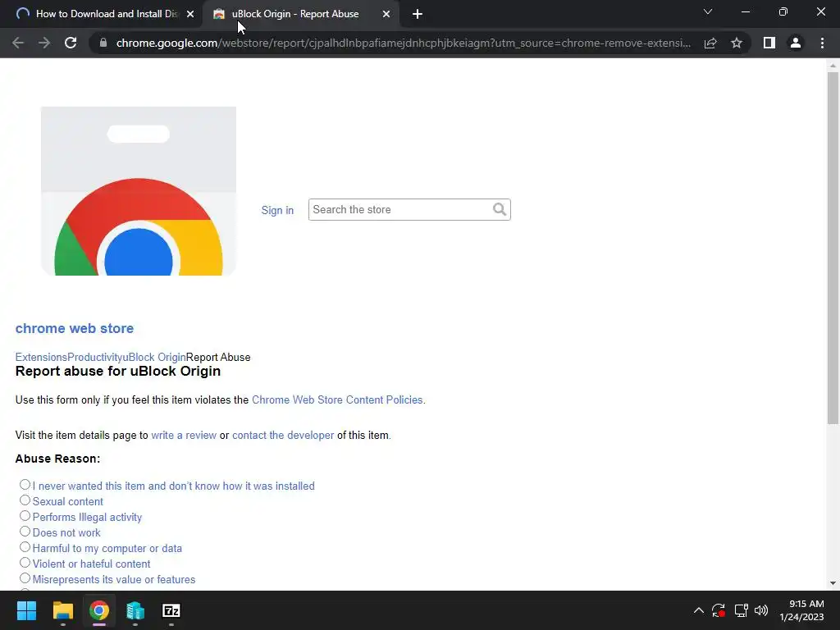
Task: Show hidden system tray icons
Action: (699, 610)
